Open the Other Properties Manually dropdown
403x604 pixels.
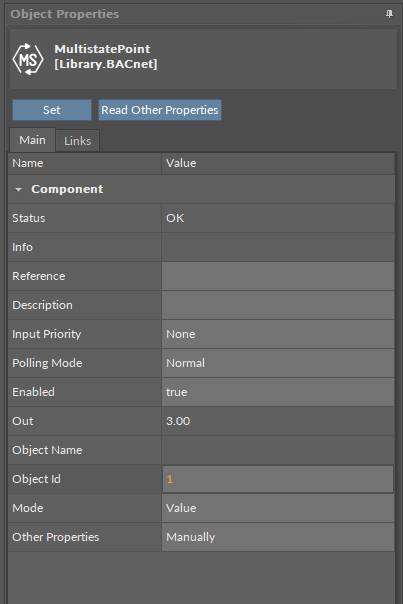click(x=278, y=537)
